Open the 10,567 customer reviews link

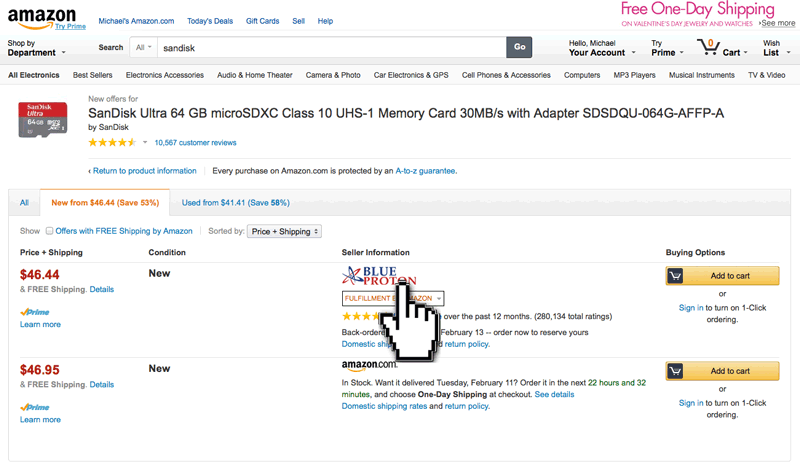(x=196, y=143)
